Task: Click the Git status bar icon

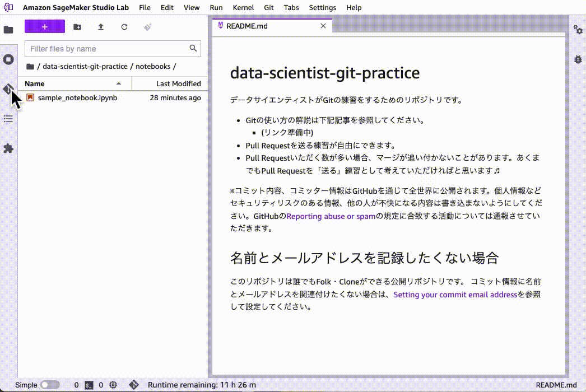Action: pyautogui.click(x=134, y=385)
